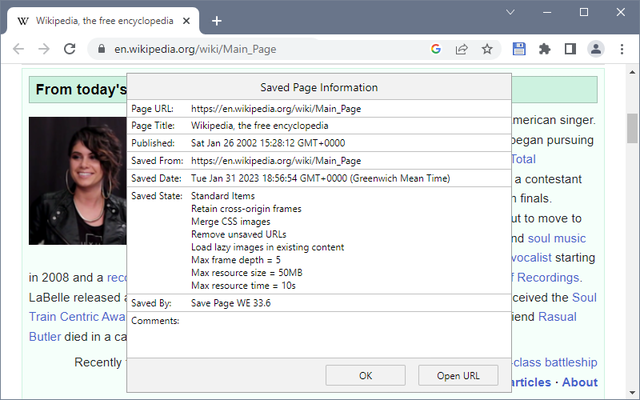Screen dimensions: 640x400
Task: Click the featured article singer photo
Action: coord(78,181)
